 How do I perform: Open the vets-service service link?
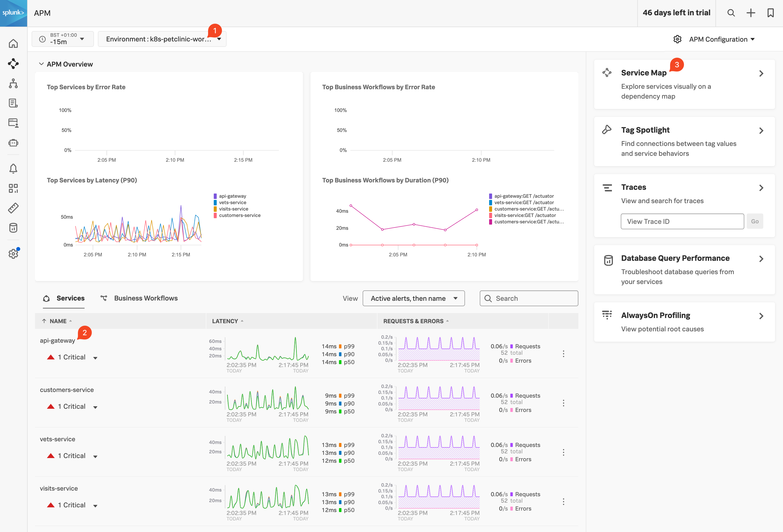click(x=58, y=439)
